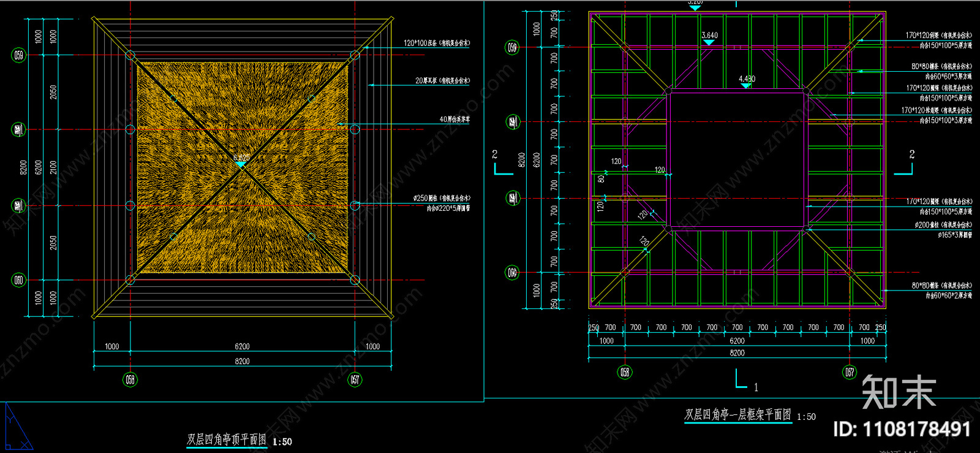980x453 pixels.
Task: Select the 内含ø220*5厚圆管 annotation text
Action: (448, 208)
